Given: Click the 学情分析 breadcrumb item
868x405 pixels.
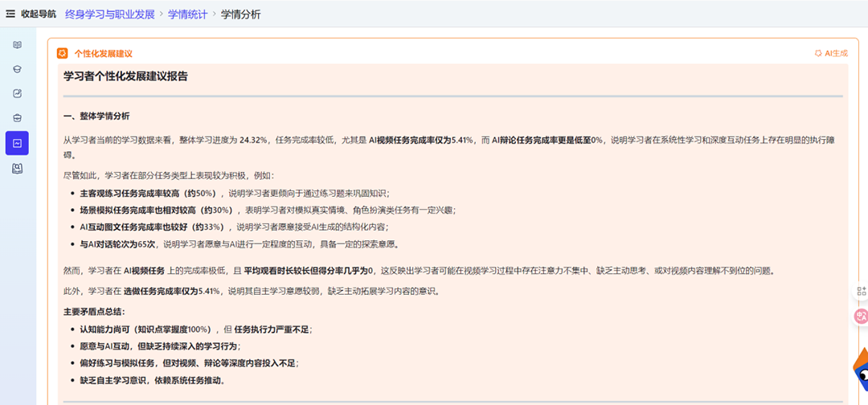Looking at the screenshot, I should pos(241,14).
